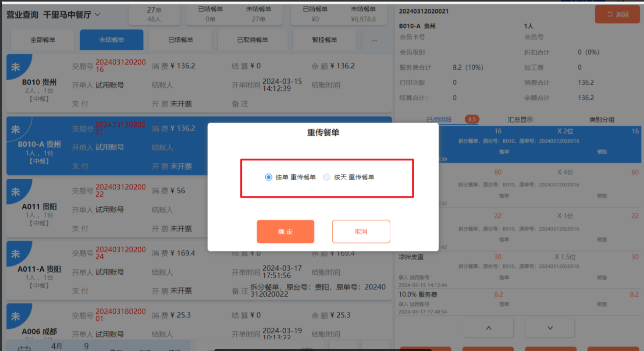Viewport: 644px width, 351px height.
Task: Open the 类别分组 tab
Action: 601,120
